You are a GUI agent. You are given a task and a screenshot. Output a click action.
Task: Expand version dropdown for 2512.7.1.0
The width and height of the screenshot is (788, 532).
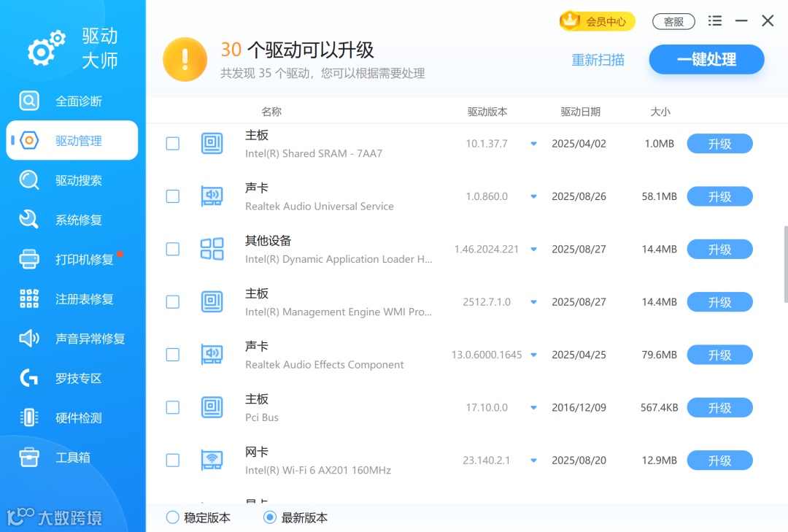click(533, 302)
